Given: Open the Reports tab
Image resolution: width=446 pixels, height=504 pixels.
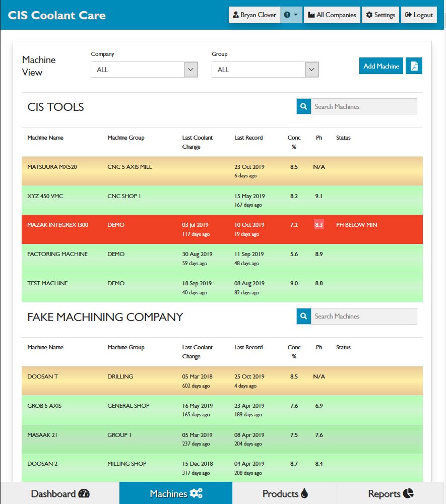Looking at the screenshot, I should point(391,493).
